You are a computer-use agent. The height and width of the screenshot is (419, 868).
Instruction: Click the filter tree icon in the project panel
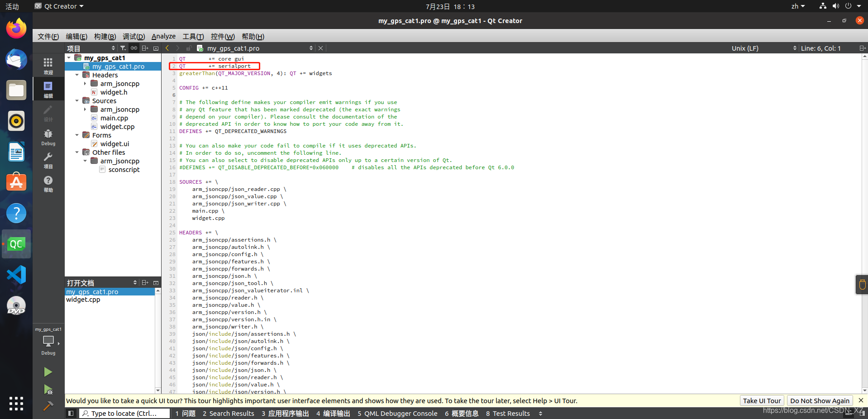(123, 48)
